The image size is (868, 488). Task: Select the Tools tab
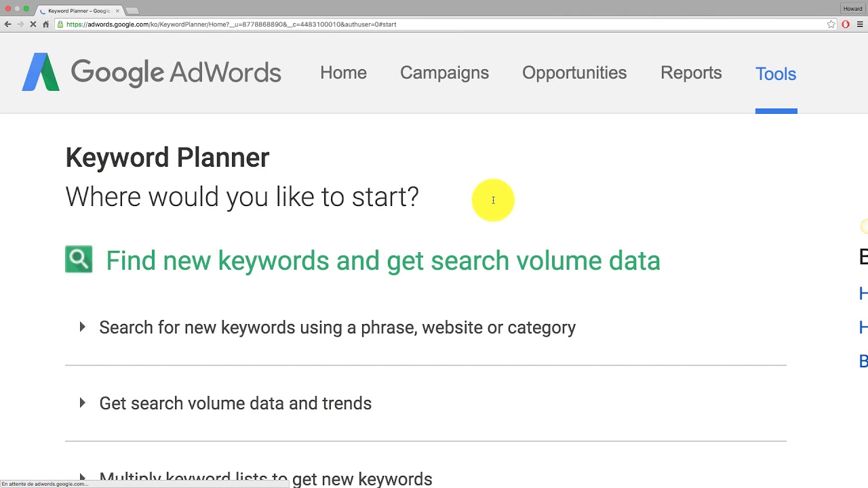pyautogui.click(x=776, y=74)
